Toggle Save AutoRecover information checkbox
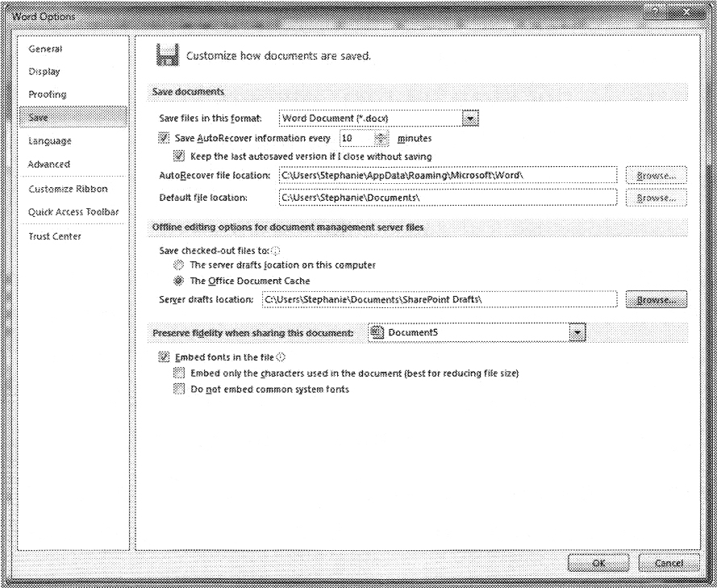This screenshot has width=717, height=588. pyautogui.click(x=164, y=138)
